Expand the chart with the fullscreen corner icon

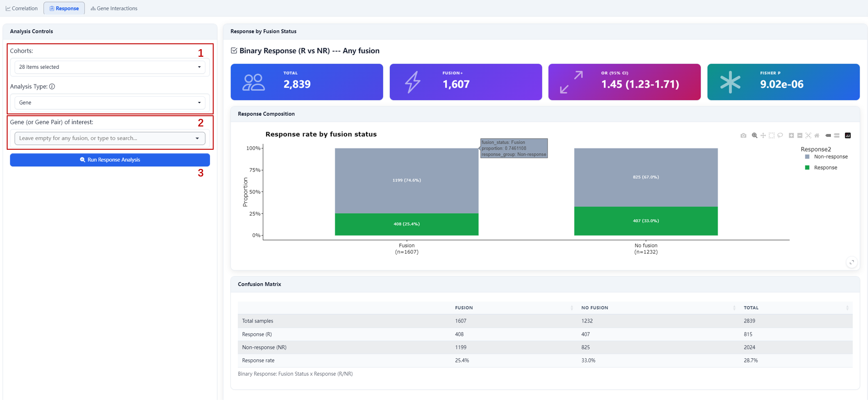tap(851, 262)
